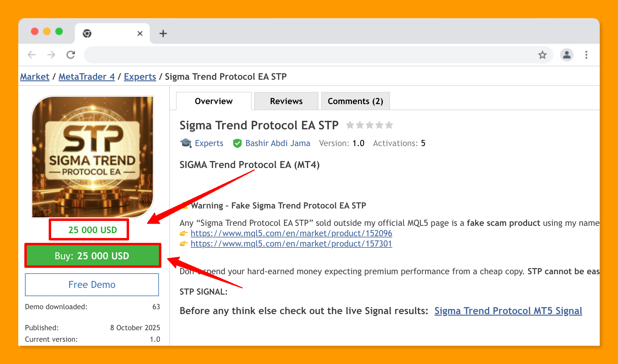Close the current browser tab

[x=140, y=33]
